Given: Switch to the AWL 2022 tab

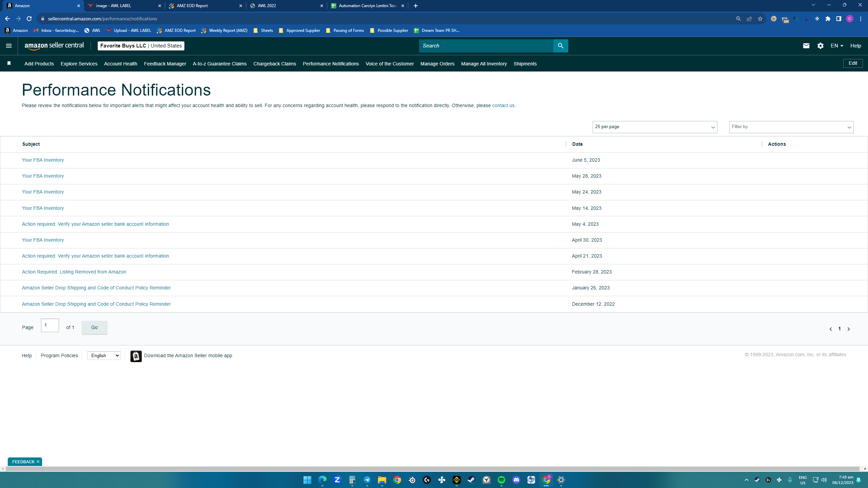Looking at the screenshot, I should (286, 6).
